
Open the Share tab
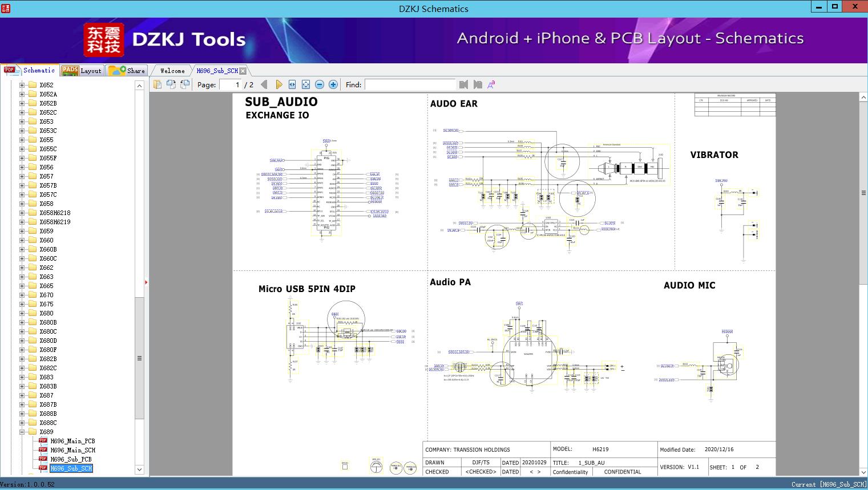(127, 71)
